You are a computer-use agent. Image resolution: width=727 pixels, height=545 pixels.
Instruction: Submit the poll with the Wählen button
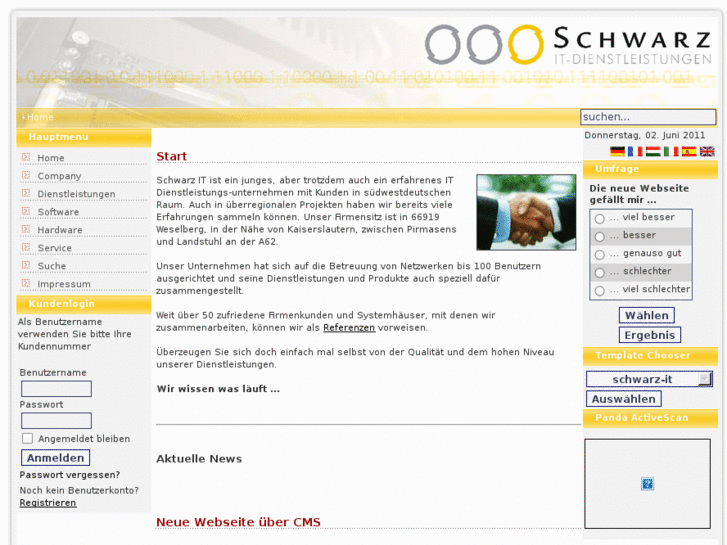pyautogui.click(x=646, y=315)
